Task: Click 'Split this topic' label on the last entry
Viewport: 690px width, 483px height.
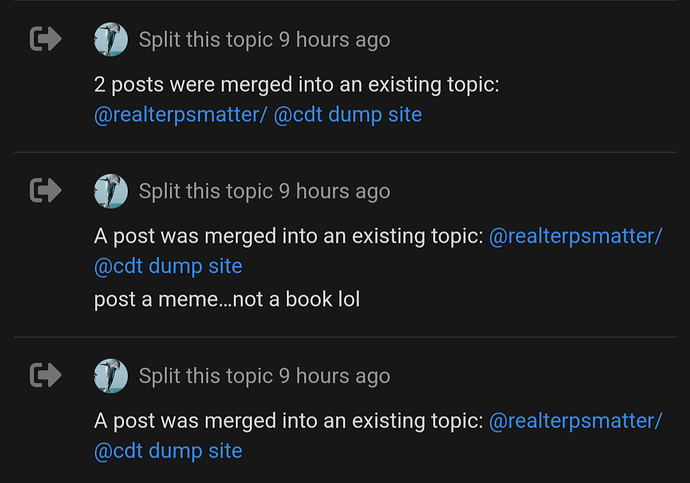Action: pos(205,376)
